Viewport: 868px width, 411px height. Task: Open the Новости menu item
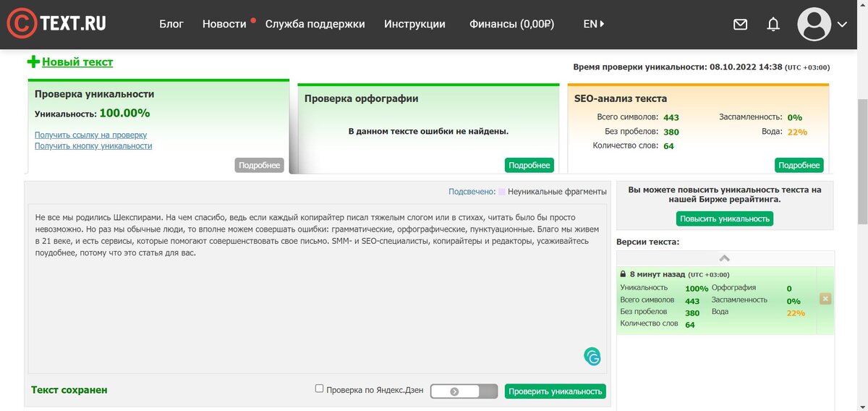(x=224, y=24)
